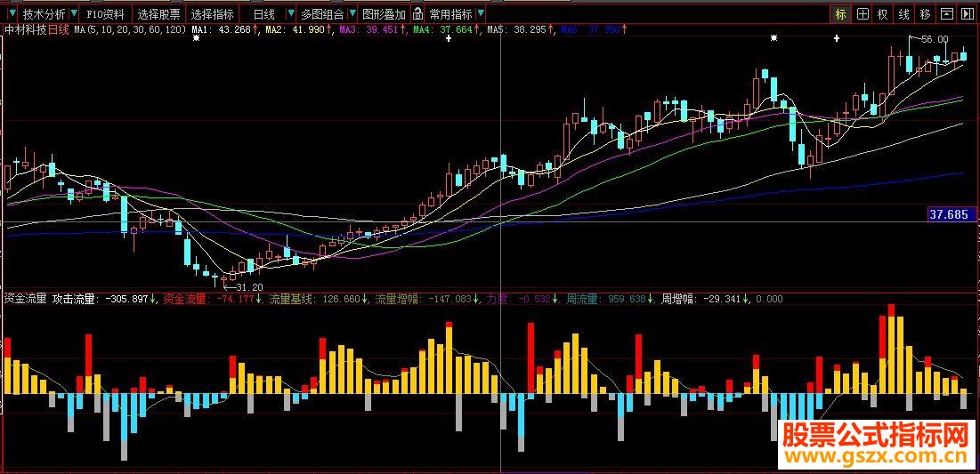Click the 多图组合 button
980x474 pixels.
[321, 13]
